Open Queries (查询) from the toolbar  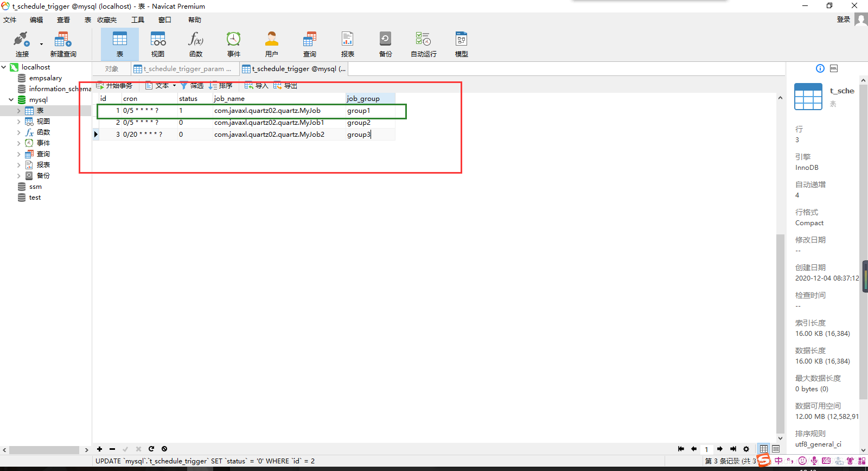(x=310, y=44)
